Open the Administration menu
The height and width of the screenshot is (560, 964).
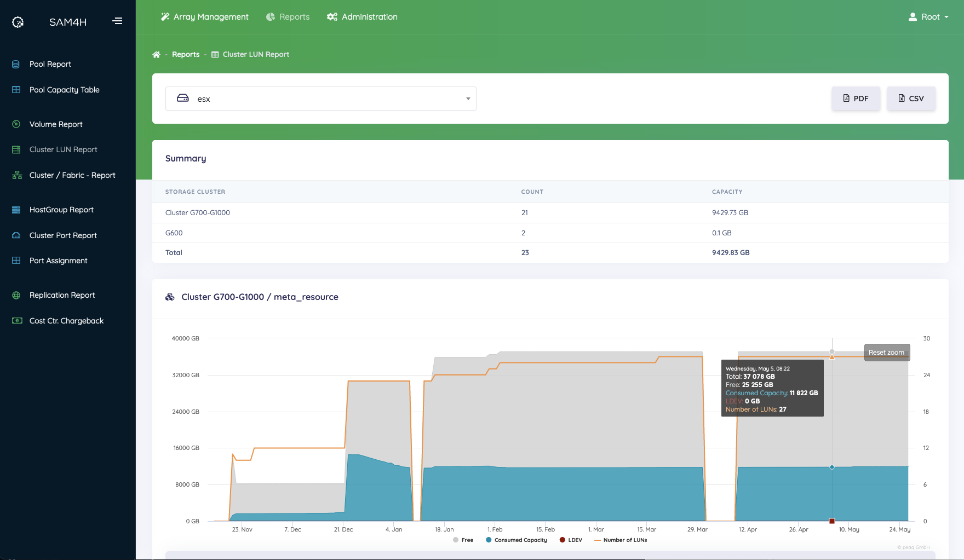[x=363, y=17]
